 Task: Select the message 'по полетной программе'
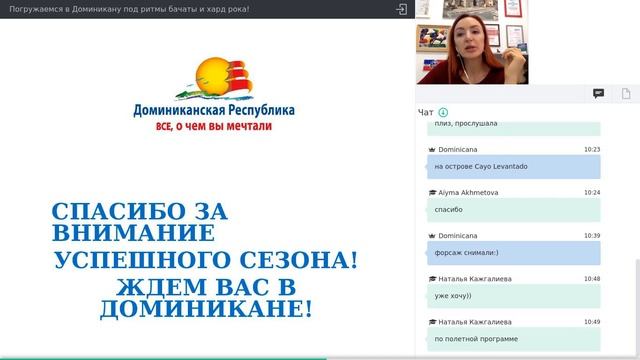point(513,339)
